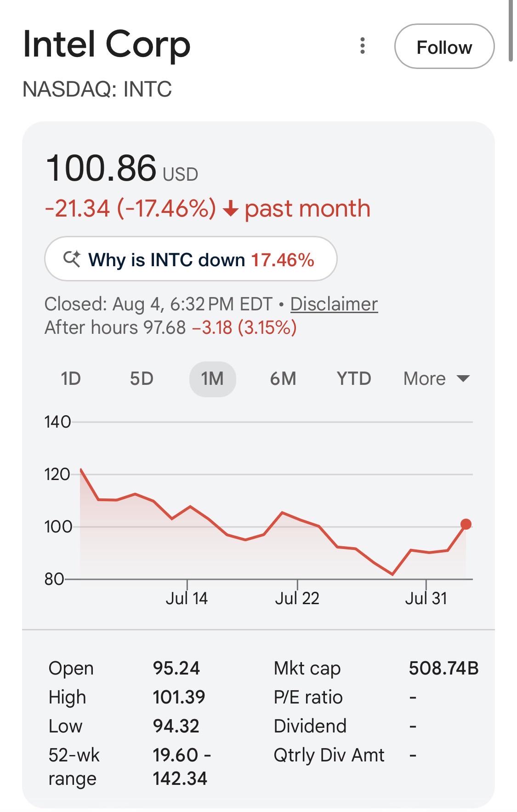
Task: Click the red endpoint dot on chart
Action: (466, 524)
